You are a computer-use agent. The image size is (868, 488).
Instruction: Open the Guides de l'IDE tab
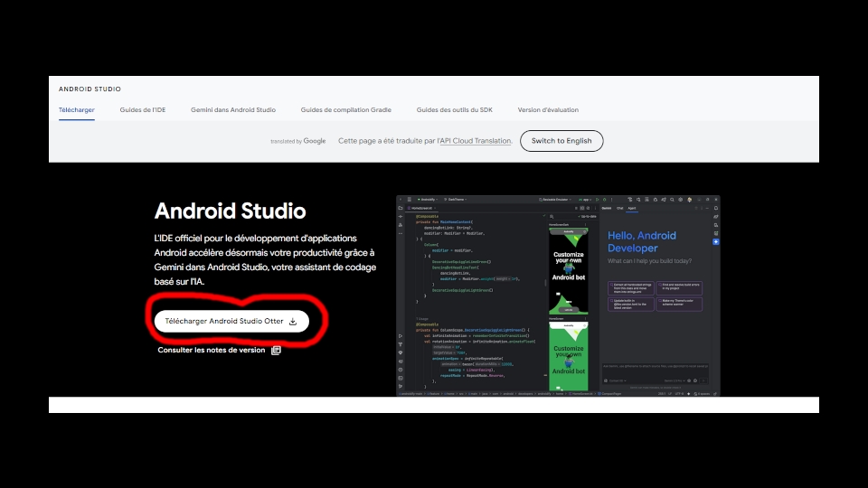pos(143,110)
